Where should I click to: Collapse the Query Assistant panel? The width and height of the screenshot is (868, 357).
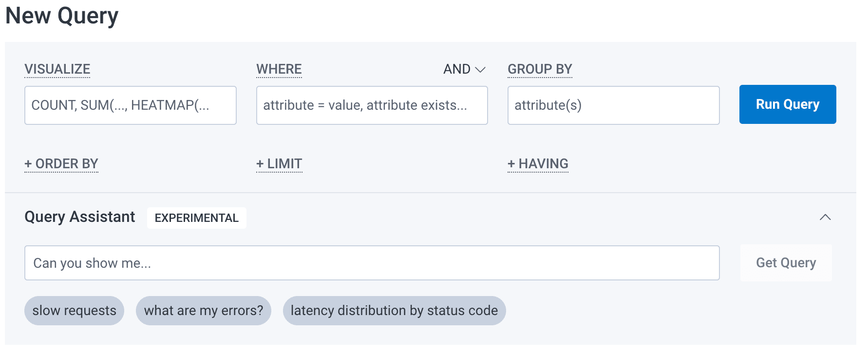pyautogui.click(x=826, y=218)
